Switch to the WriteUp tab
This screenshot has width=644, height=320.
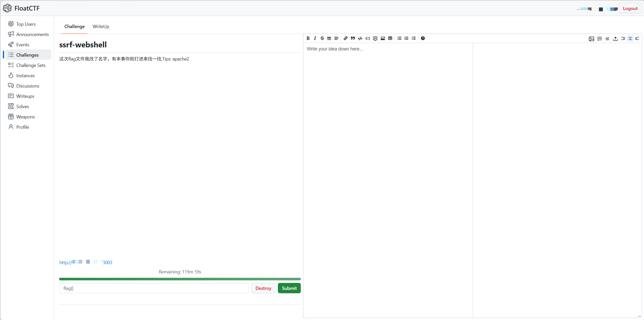(x=101, y=27)
